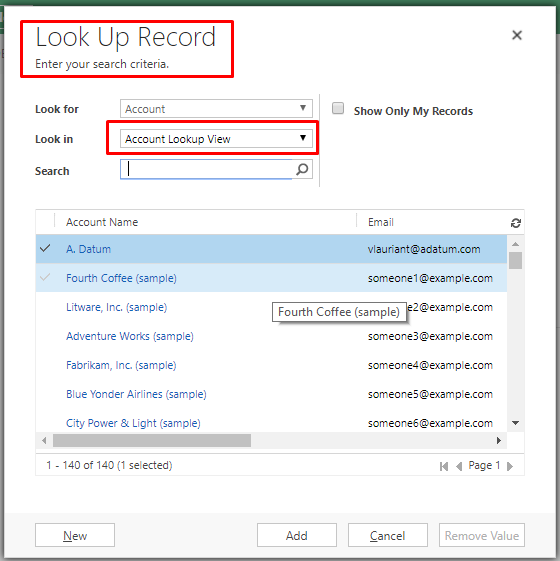This screenshot has width=560, height=561.
Task: Open the Fourth Coffee (sample) link
Action: click(121, 278)
